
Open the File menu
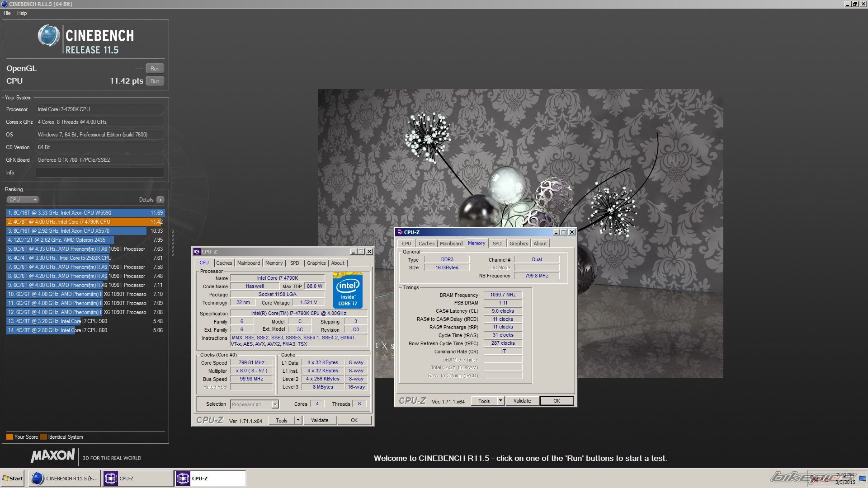[7, 13]
